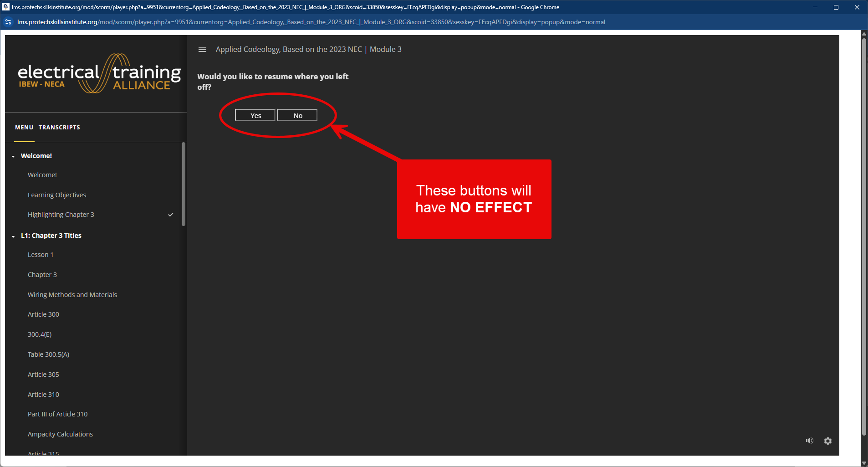Click the sidebar menu scrollbar

point(184,185)
